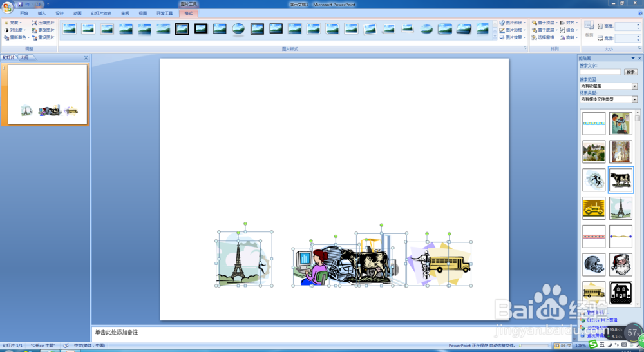
Task: Switch to the 视图 ribbon tab
Action: 142,14
